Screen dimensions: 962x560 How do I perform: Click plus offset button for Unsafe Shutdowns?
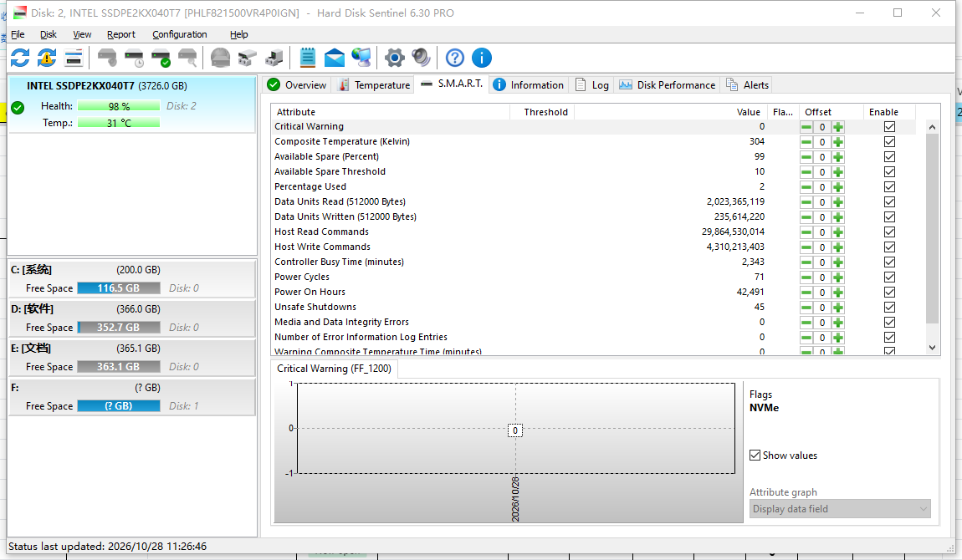point(838,308)
